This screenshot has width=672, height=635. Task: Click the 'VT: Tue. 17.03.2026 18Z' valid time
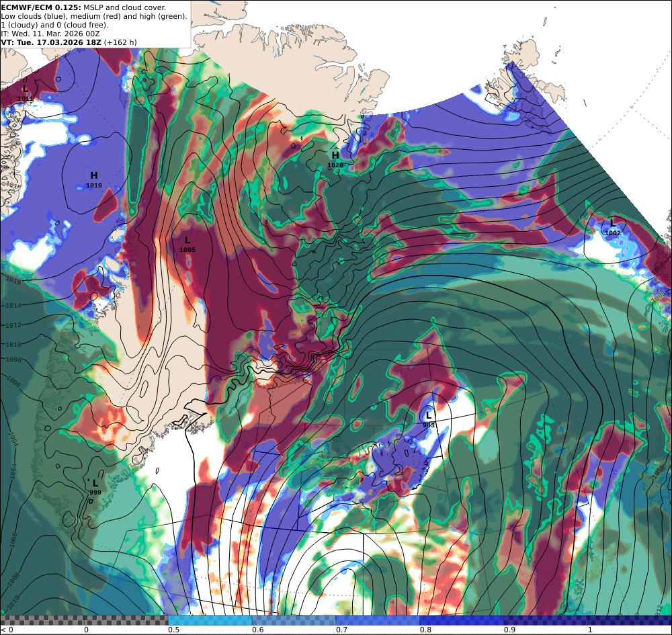(x=51, y=42)
